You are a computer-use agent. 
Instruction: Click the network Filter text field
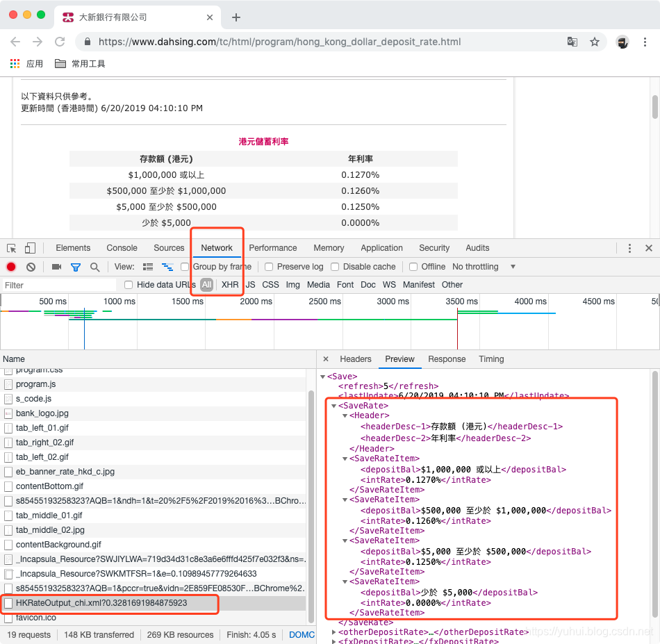(x=59, y=285)
